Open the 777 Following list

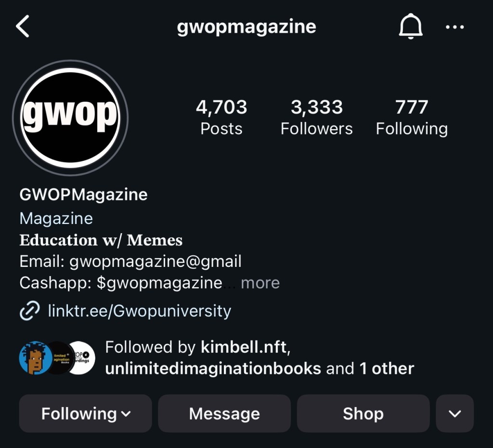click(412, 117)
